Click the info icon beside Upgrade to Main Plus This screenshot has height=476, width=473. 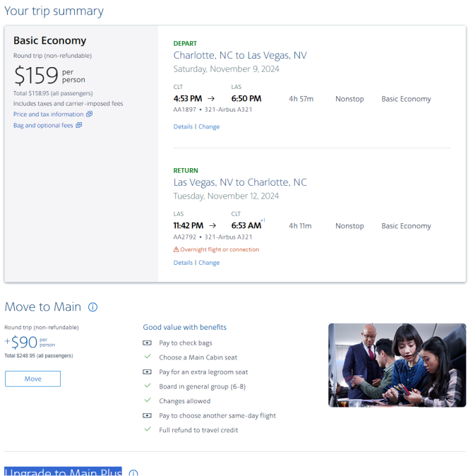point(133,473)
